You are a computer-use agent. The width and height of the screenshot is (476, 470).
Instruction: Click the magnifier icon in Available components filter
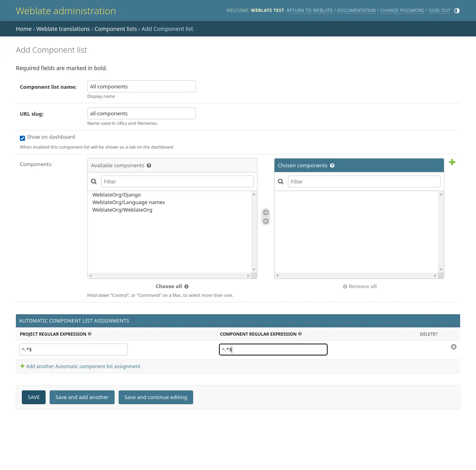point(94,182)
